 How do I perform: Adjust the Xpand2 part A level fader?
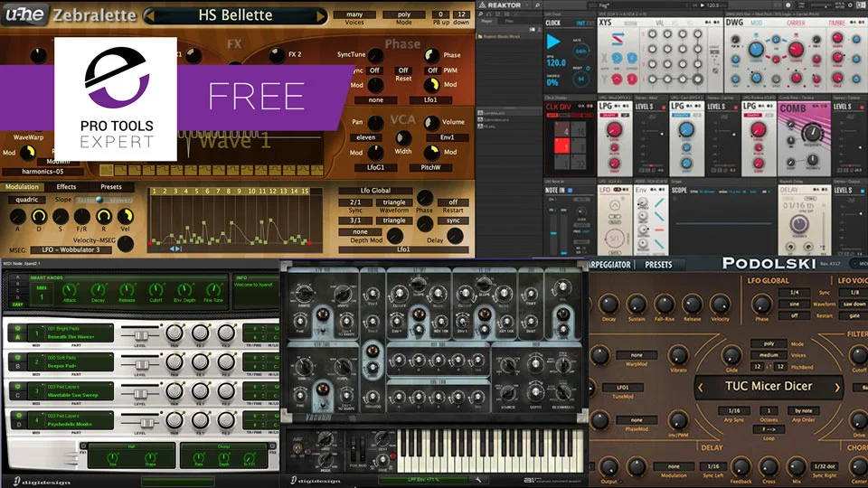pyautogui.click(x=140, y=336)
